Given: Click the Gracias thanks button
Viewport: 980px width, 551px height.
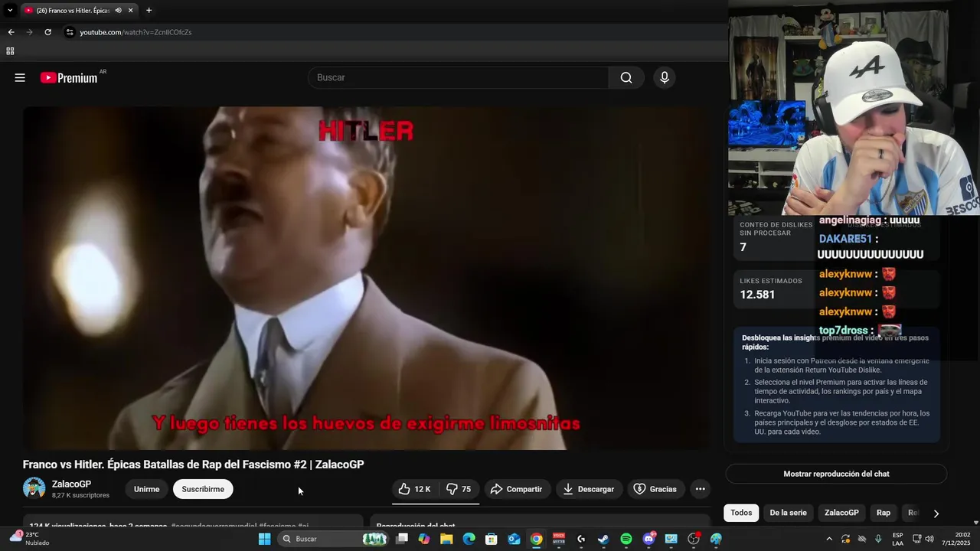Looking at the screenshot, I should (655, 489).
